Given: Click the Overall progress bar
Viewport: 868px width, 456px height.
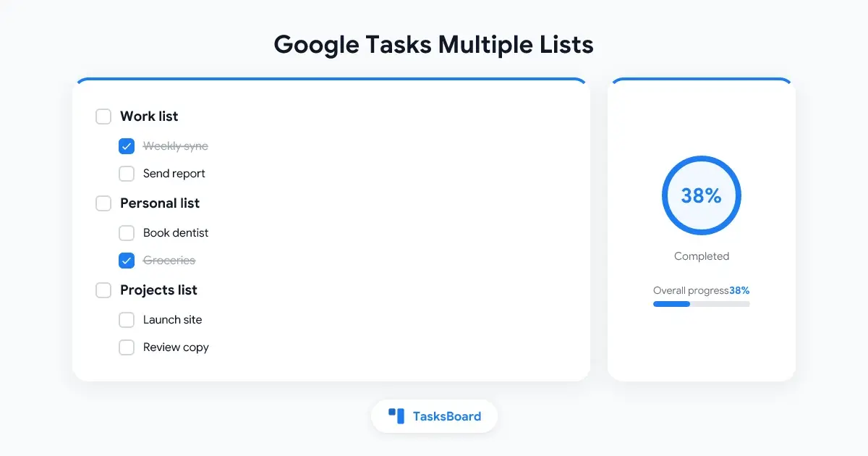Looking at the screenshot, I should click(702, 304).
